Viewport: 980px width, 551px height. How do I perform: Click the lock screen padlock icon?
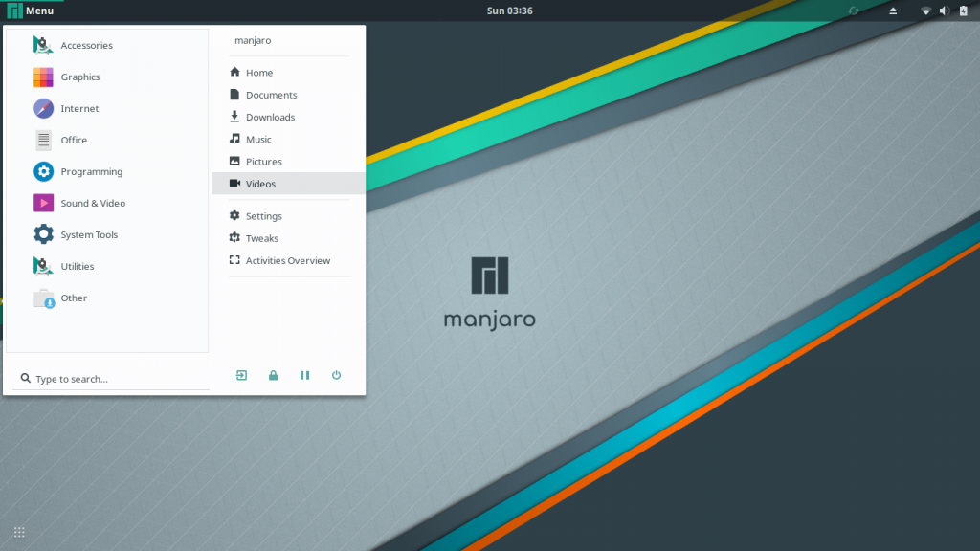point(273,375)
